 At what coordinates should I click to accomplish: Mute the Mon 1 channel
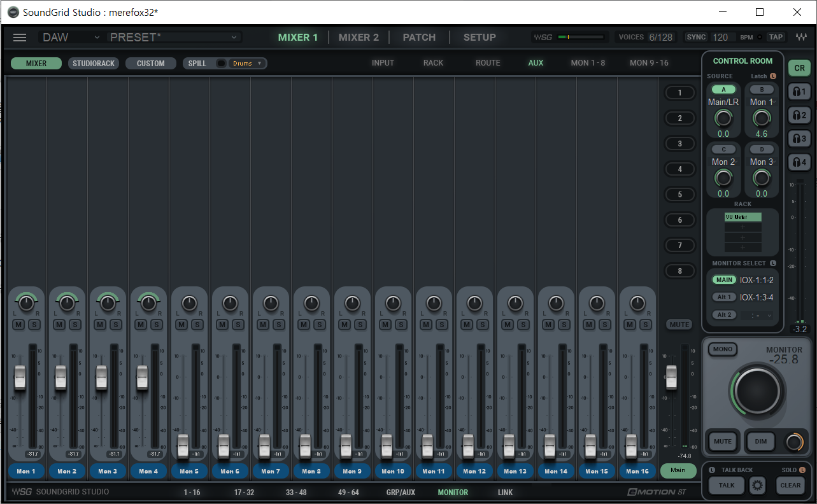coord(18,325)
